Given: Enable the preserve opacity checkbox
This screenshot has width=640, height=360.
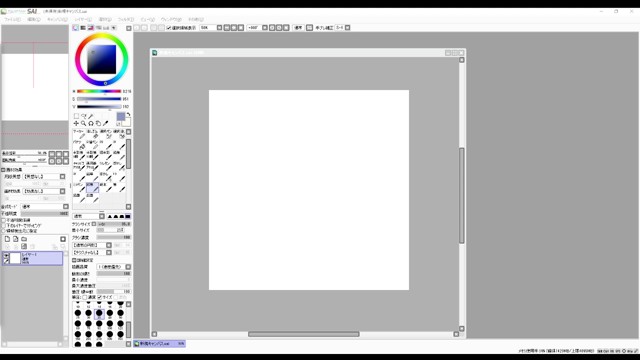Looking at the screenshot, I should click(x=4, y=220).
